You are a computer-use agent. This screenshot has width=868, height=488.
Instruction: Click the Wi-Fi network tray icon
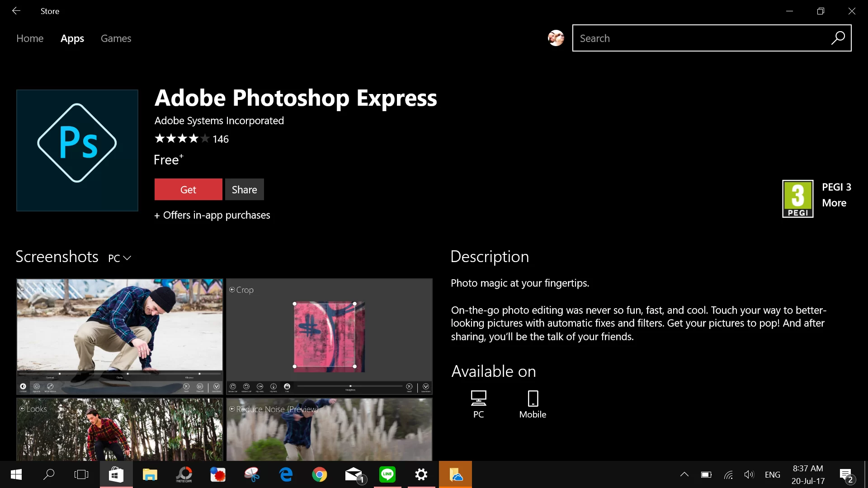coord(728,474)
